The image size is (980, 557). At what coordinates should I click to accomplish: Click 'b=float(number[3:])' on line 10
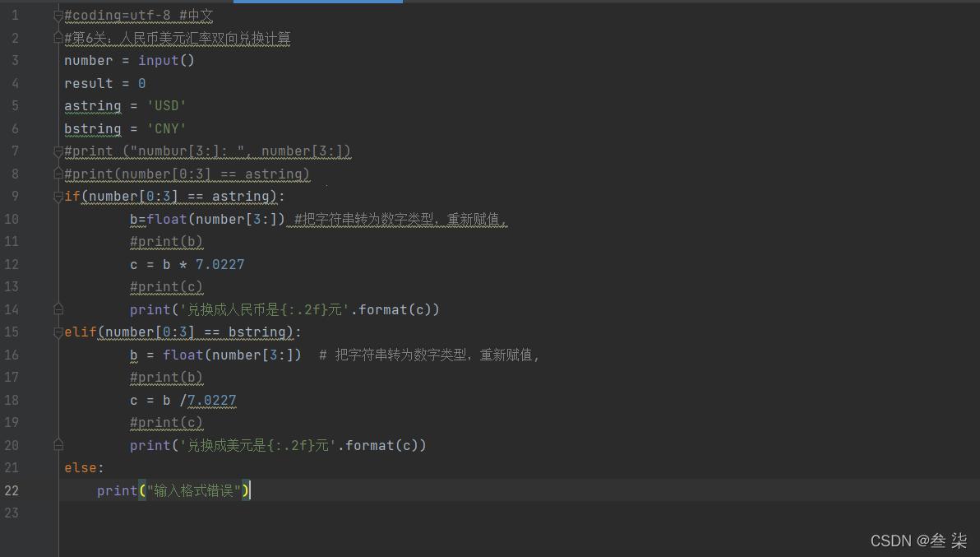207,219
